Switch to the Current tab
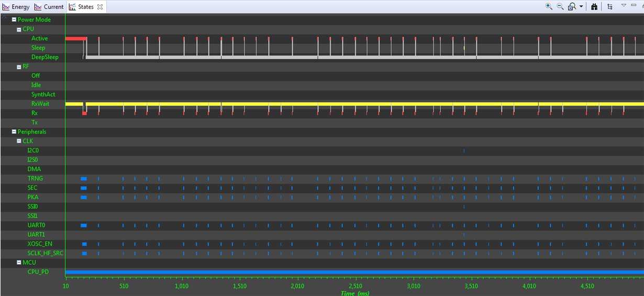Viewport: 644px width, 296px height. 53,7
